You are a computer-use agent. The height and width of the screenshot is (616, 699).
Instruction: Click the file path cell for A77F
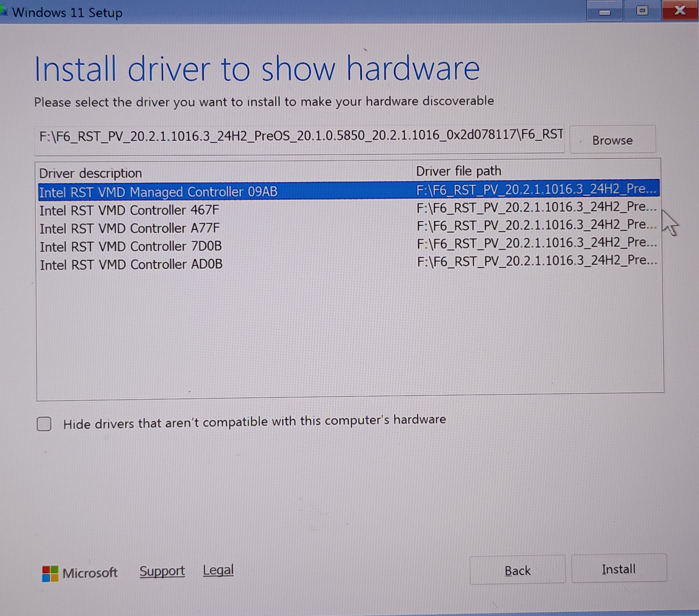[537, 225]
